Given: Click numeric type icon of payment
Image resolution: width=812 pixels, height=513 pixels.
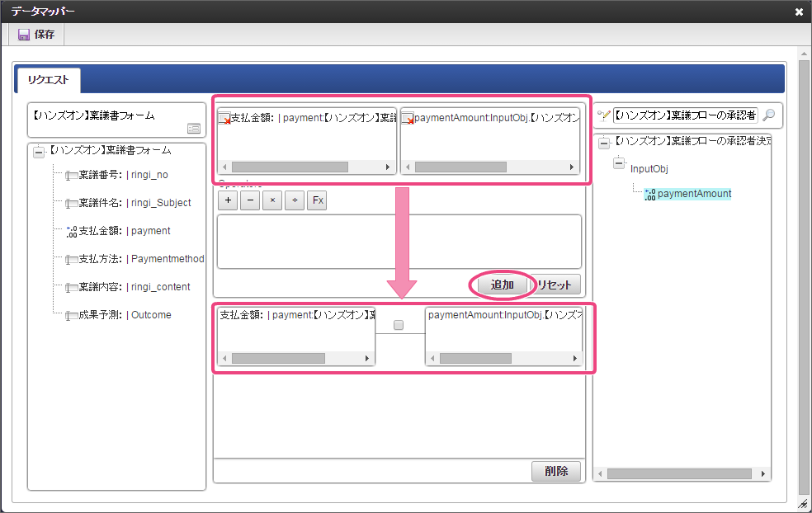Looking at the screenshot, I should (72, 232).
